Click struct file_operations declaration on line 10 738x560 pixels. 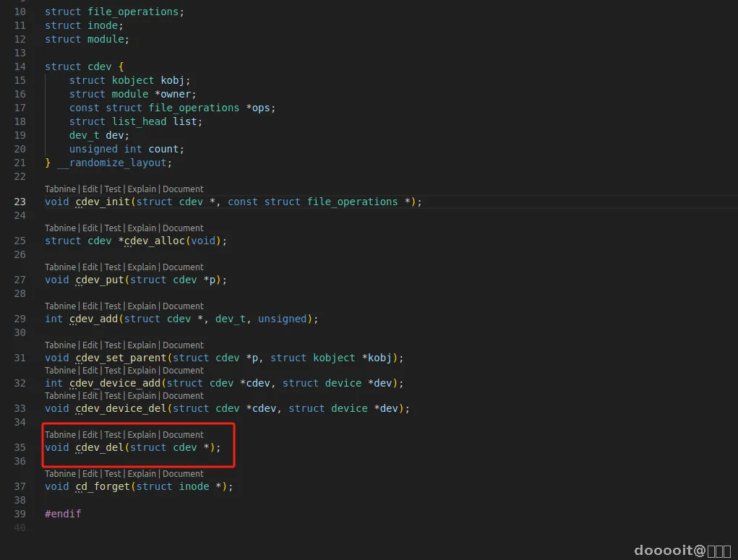pos(114,12)
